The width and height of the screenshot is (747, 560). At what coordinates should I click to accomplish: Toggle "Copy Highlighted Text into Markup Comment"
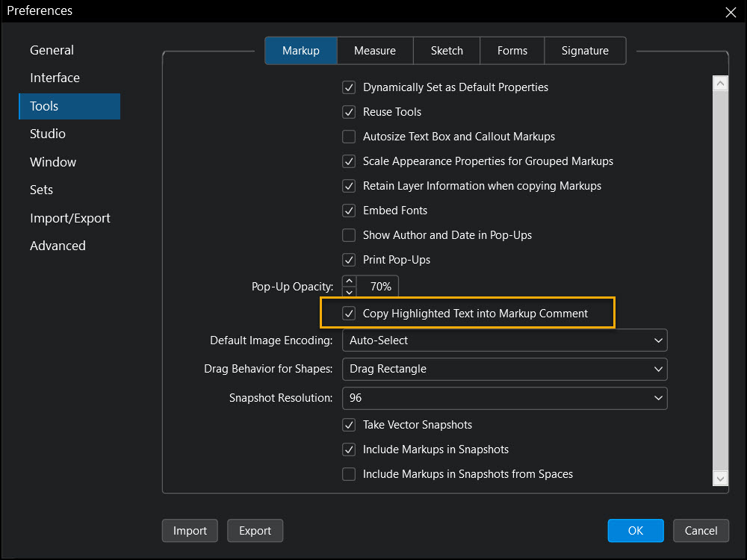(x=349, y=312)
